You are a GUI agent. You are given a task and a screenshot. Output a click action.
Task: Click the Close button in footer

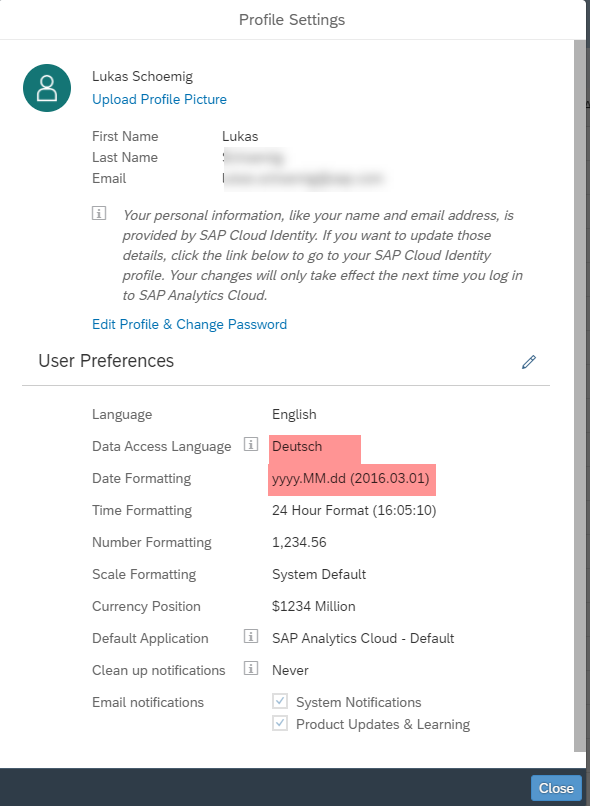pos(556,788)
